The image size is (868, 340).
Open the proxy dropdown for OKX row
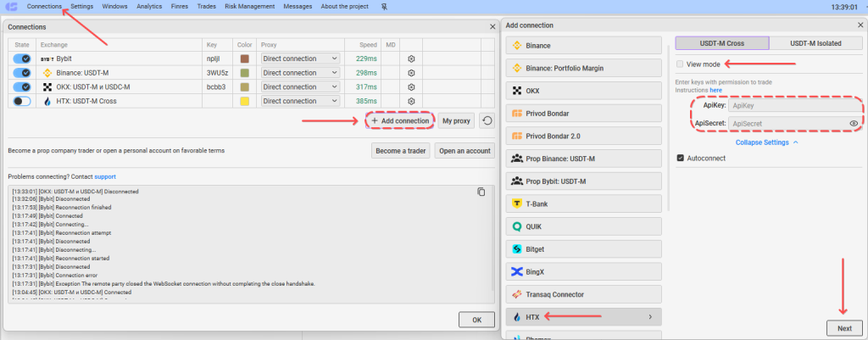pyautogui.click(x=300, y=87)
